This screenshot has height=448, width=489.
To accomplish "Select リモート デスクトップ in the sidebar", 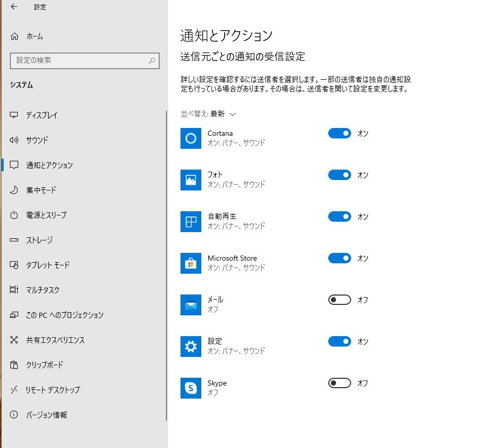I will 53,390.
